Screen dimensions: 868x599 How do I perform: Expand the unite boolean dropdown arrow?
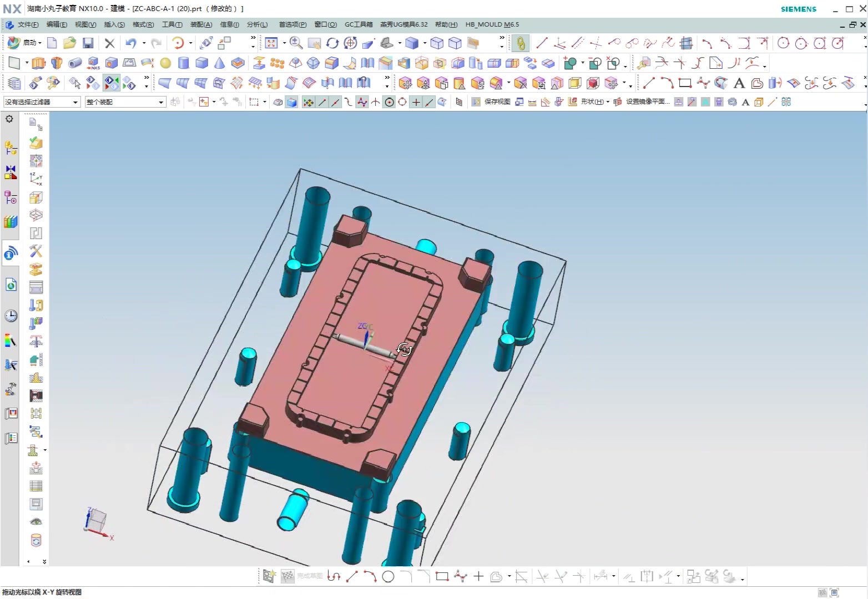click(582, 63)
